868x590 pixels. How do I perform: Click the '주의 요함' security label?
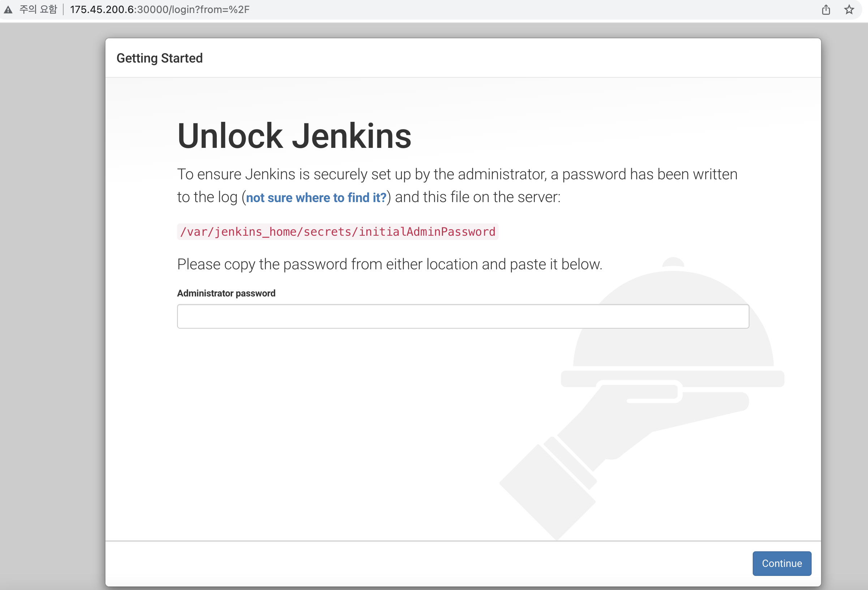(38, 9)
